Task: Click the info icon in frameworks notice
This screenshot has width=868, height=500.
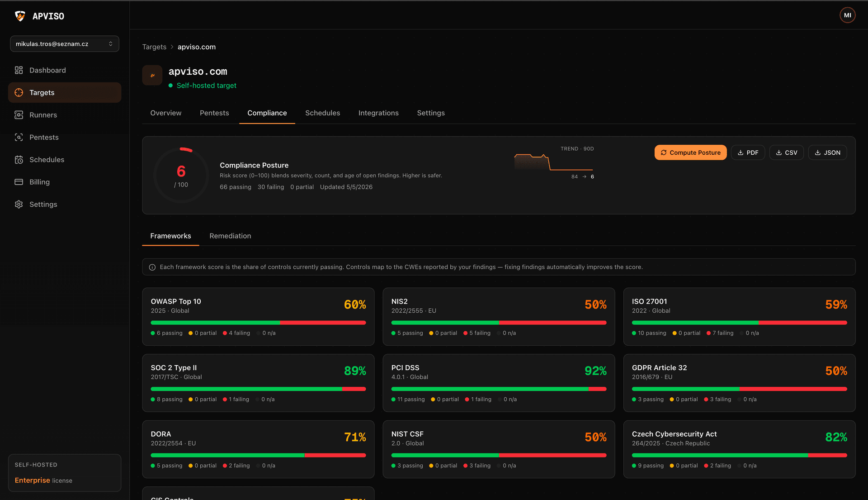Action: point(152,267)
